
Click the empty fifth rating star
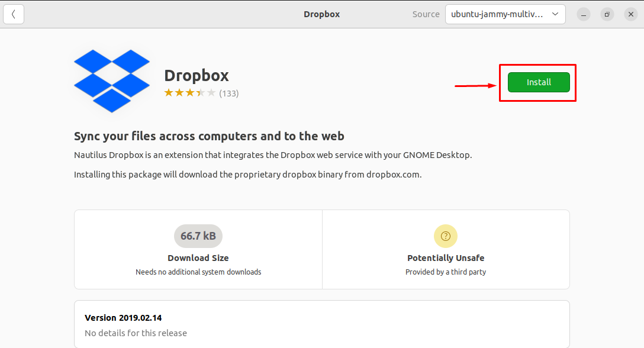(x=211, y=93)
